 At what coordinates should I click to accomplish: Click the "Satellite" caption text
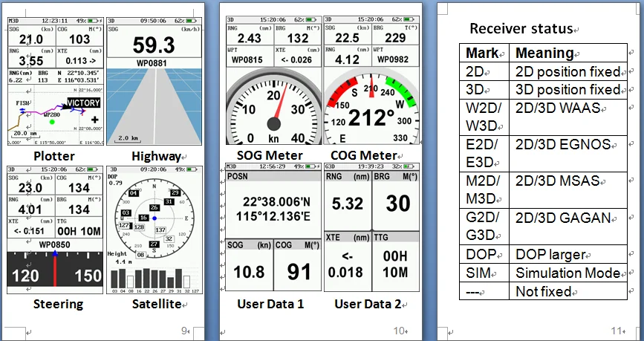[157, 304]
